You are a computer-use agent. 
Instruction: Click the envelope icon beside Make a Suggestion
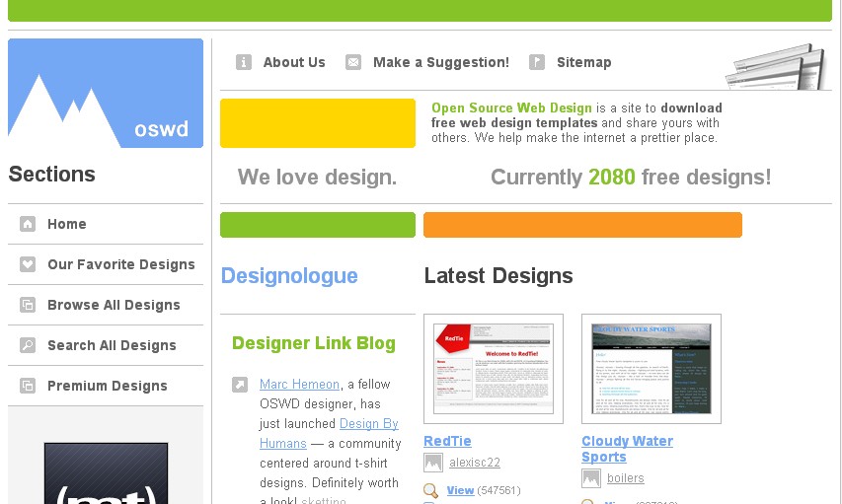(x=352, y=62)
